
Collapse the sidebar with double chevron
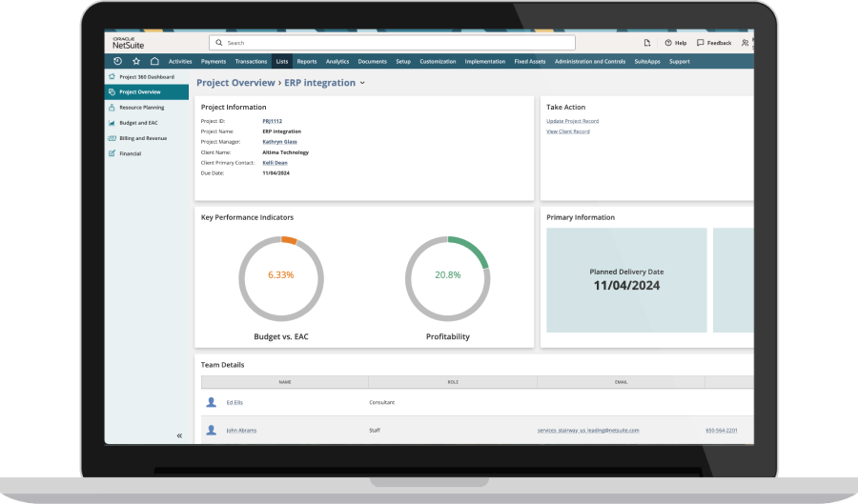(179, 435)
